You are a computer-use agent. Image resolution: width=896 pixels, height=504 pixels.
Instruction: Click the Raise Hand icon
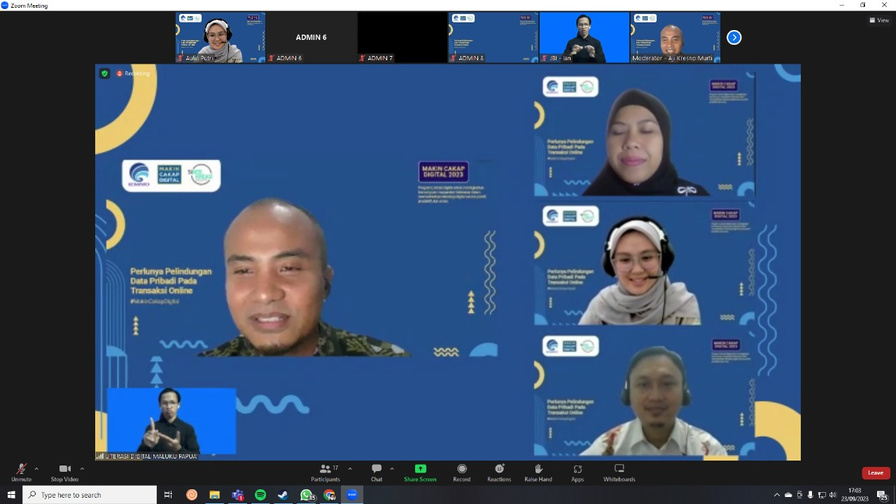click(x=538, y=471)
